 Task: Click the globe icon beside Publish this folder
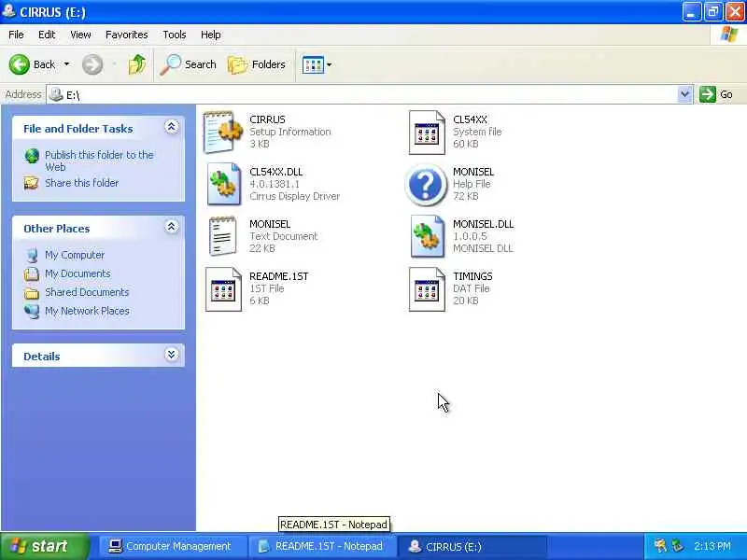tap(32, 156)
